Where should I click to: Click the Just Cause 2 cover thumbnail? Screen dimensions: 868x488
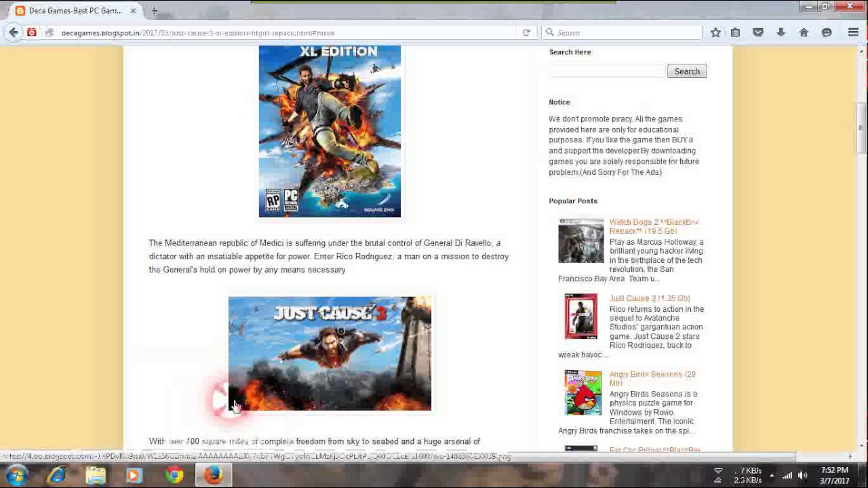click(581, 316)
